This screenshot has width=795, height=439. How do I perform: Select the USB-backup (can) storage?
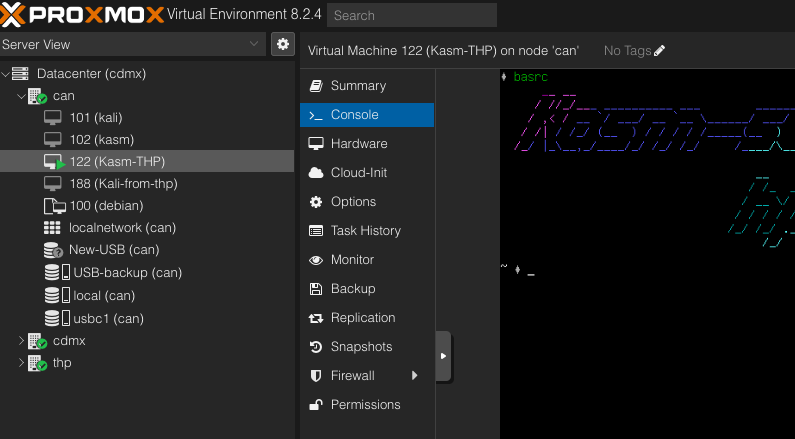coord(127,272)
